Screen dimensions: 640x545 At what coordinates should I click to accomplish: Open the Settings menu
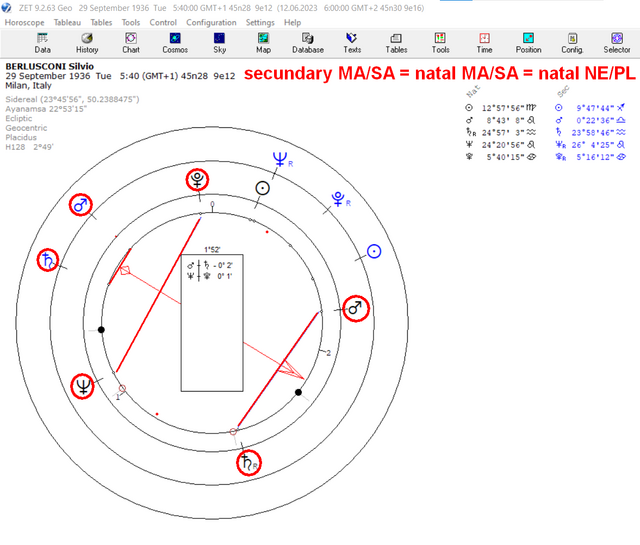tap(260, 22)
